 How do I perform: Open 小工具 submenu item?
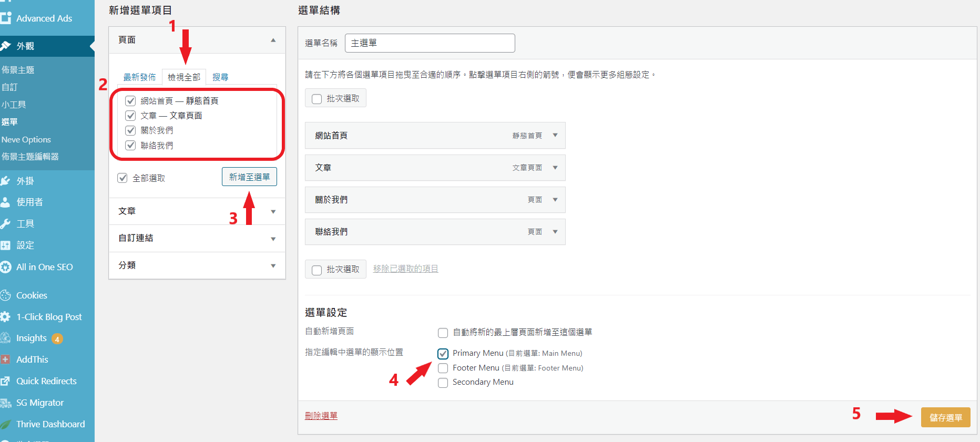point(14,105)
